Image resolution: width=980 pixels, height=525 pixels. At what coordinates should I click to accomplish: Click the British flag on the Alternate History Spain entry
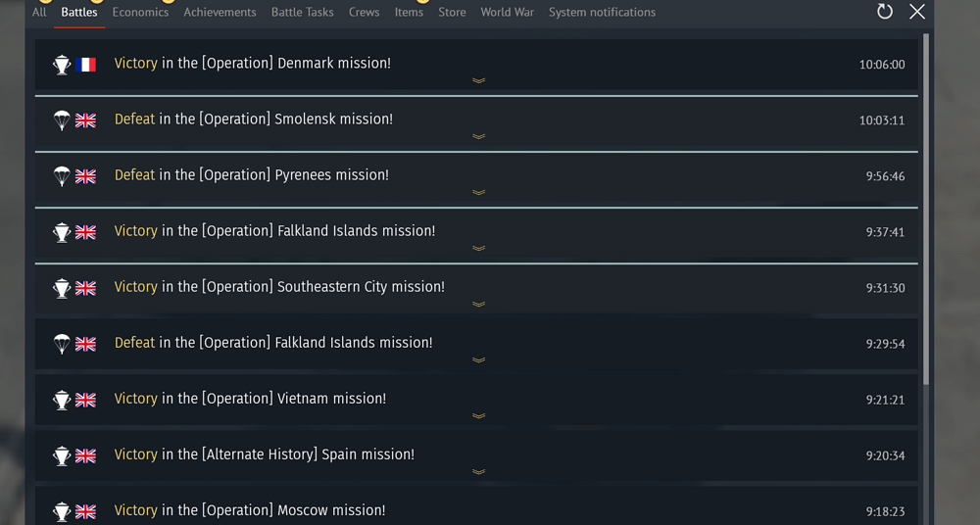[x=85, y=455]
